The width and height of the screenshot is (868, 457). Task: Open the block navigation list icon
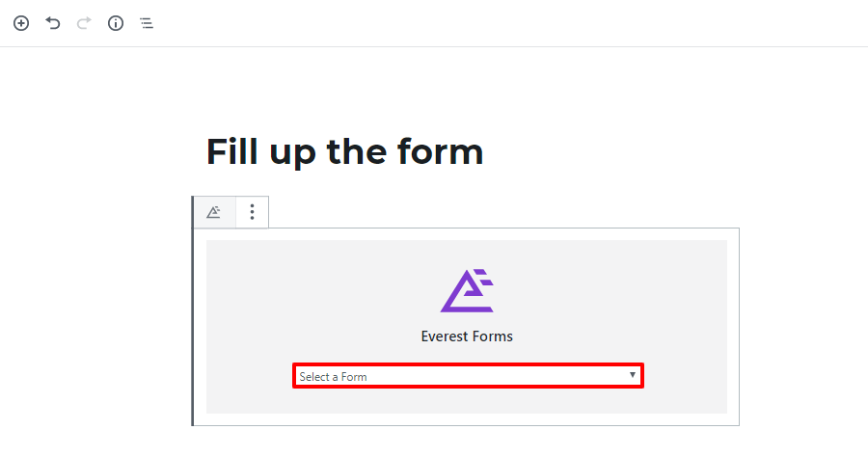147,23
